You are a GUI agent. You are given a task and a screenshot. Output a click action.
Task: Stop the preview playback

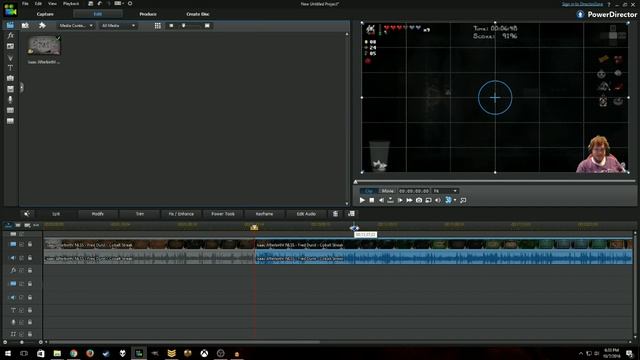371,200
